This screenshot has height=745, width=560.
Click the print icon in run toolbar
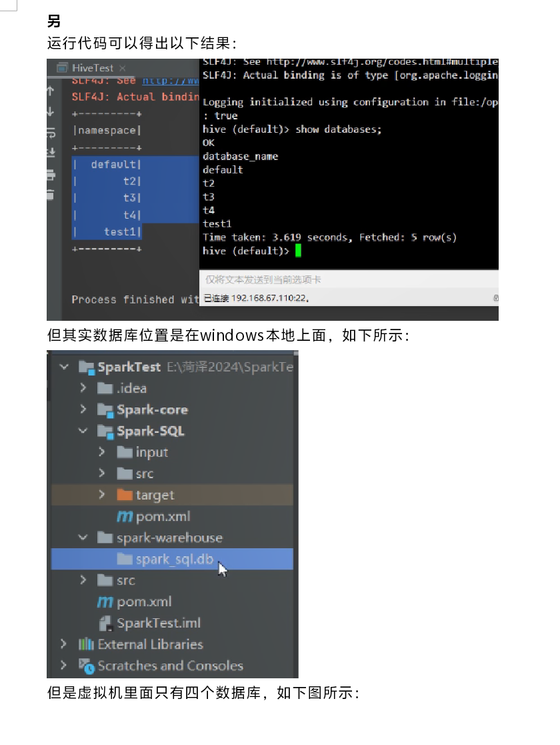point(51,175)
